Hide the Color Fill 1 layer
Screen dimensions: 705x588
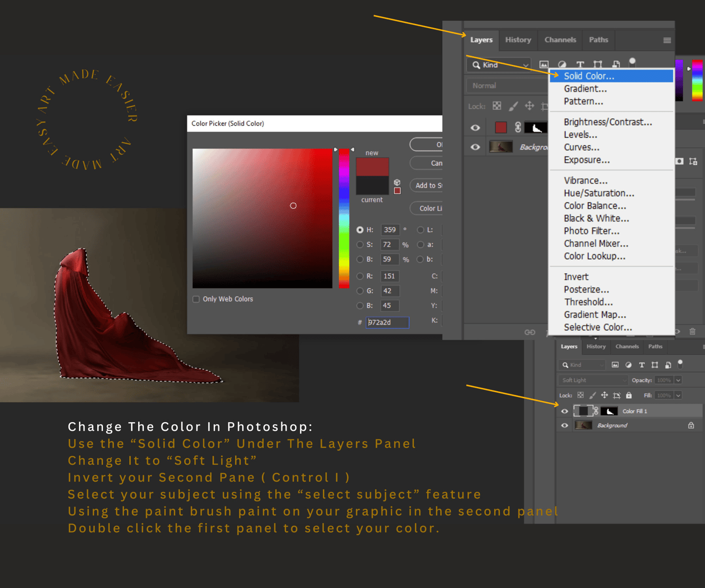tap(564, 411)
